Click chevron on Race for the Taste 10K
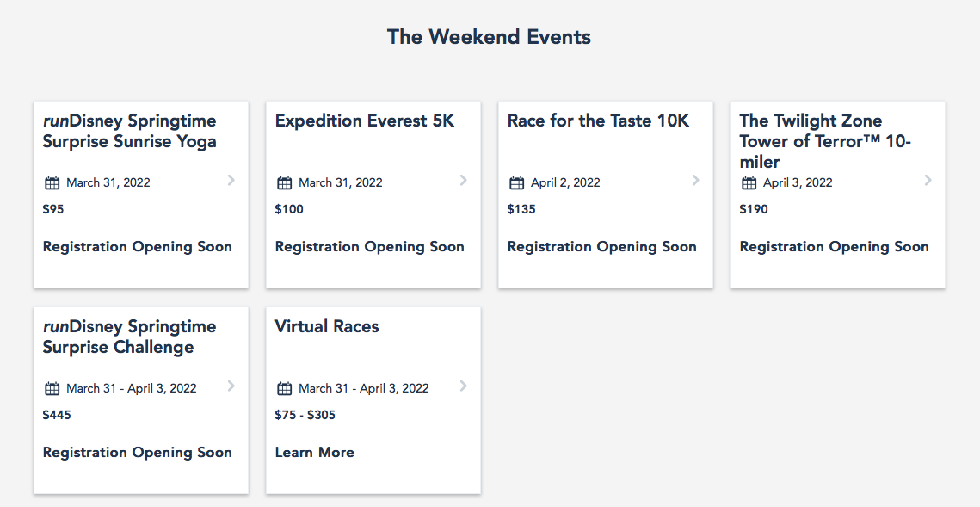Image resolution: width=980 pixels, height=507 pixels. (x=695, y=180)
